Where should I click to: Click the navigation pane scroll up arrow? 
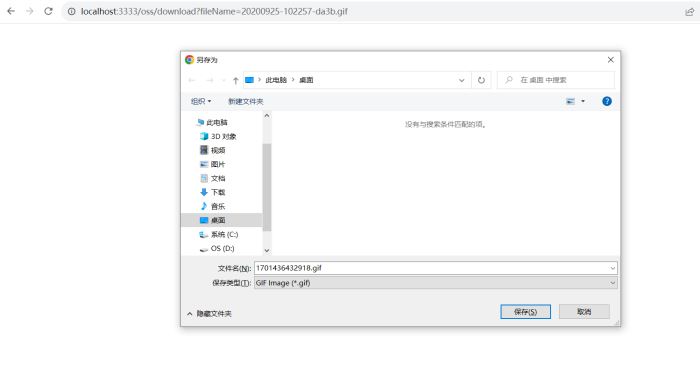pos(267,116)
